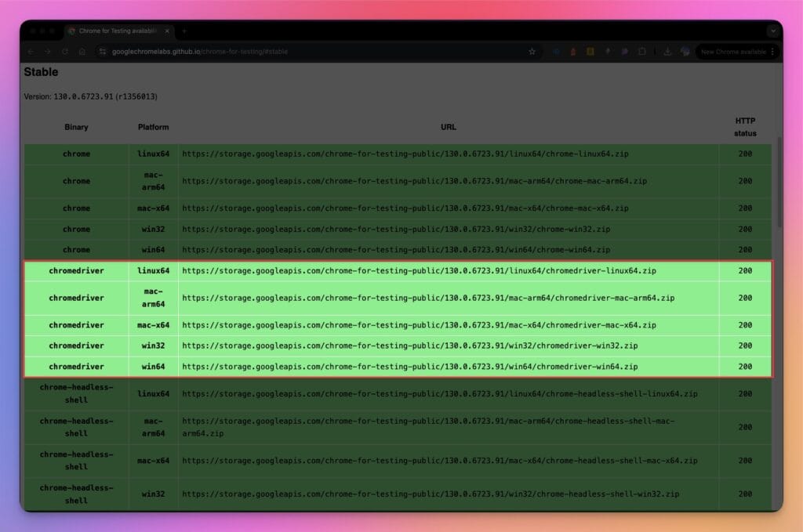Select the chrome-mac-arm64.zip URL
This screenshot has height=532, width=803.
pos(414,181)
